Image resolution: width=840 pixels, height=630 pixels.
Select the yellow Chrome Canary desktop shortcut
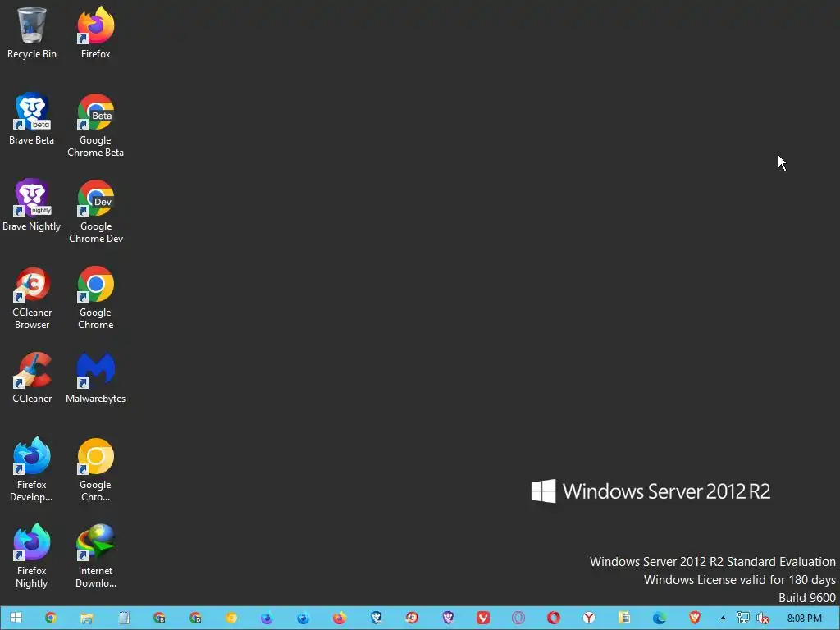[x=96, y=470]
